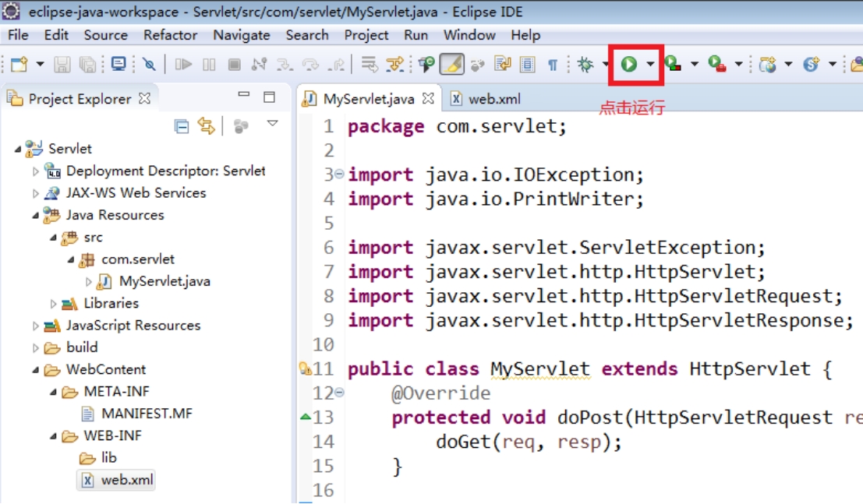
Task: Click the warning marker on line 11
Action: 305,368
